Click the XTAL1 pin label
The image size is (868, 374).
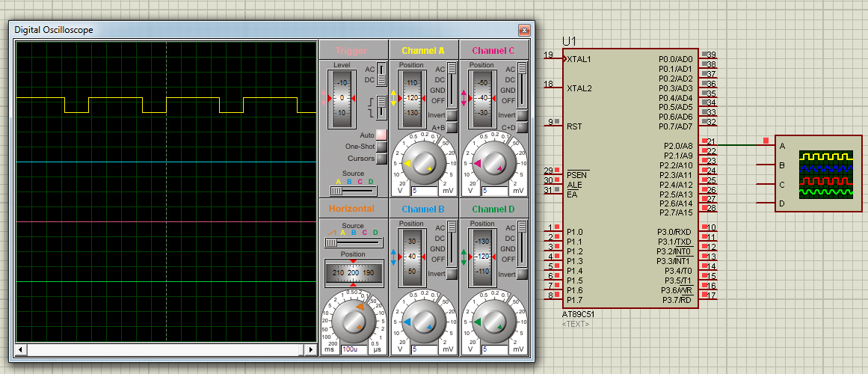coord(579,59)
